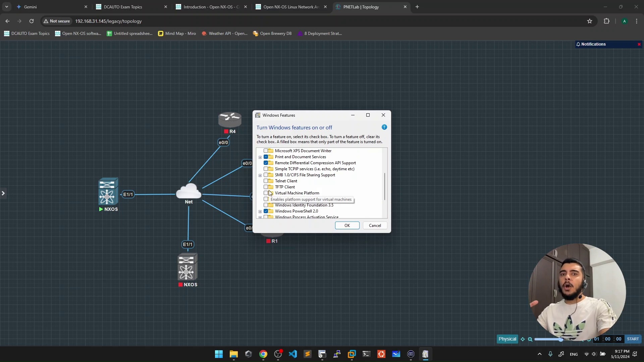Click the Not secure site indicator
Screen dimensions: 644x362
tap(57, 21)
